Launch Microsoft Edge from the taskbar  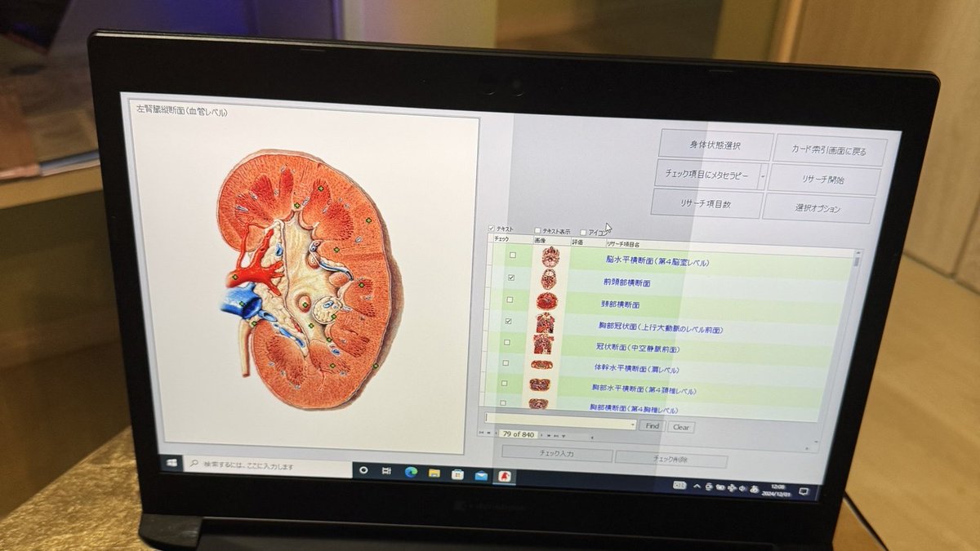pos(411,472)
